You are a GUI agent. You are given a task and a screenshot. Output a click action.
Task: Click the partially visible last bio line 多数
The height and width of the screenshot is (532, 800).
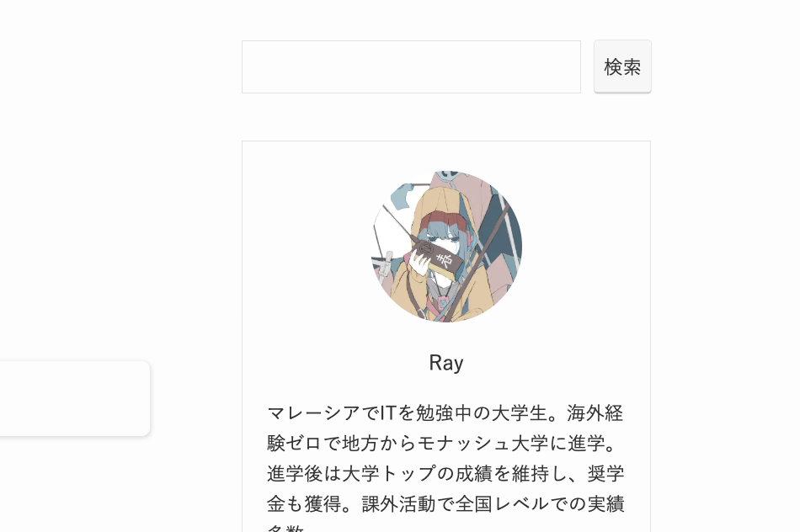(285, 529)
